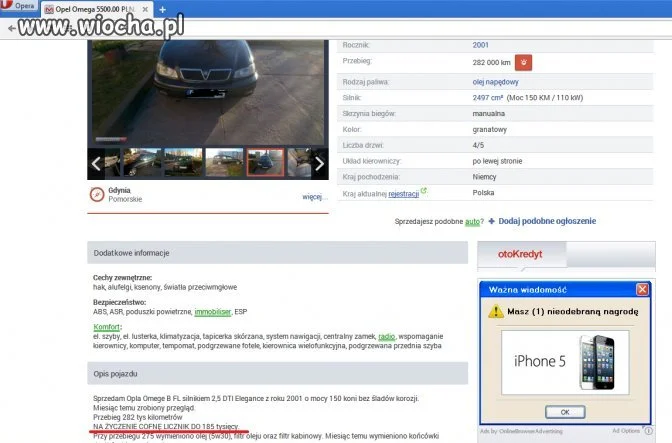This screenshot has height=443, width=672.
Task: Click the '4/5' doors value
Action: (x=478, y=145)
